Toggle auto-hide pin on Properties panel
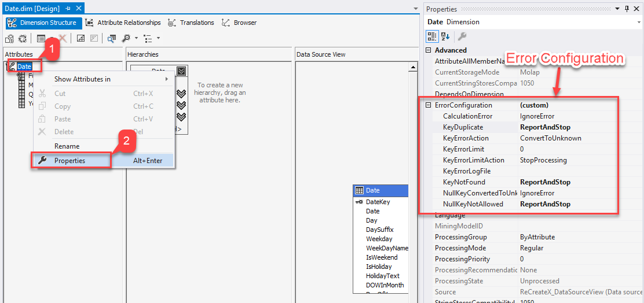The width and height of the screenshot is (644, 303). (627, 9)
